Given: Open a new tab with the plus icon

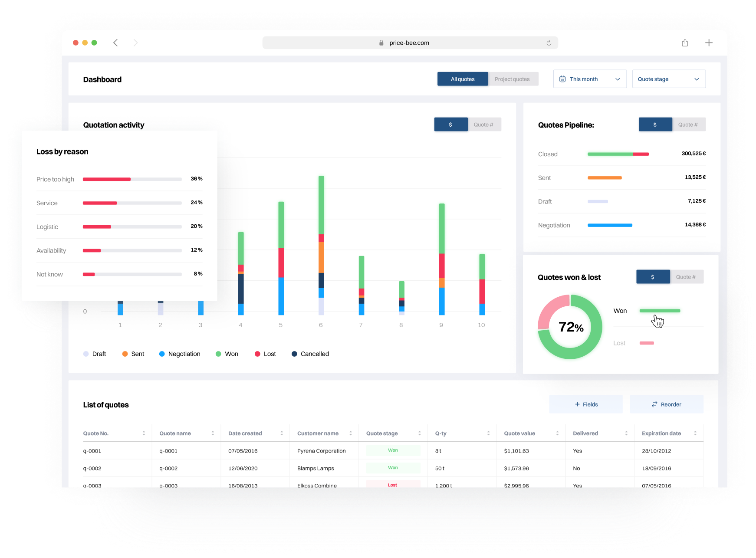Looking at the screenshot, I should [709, 43].
